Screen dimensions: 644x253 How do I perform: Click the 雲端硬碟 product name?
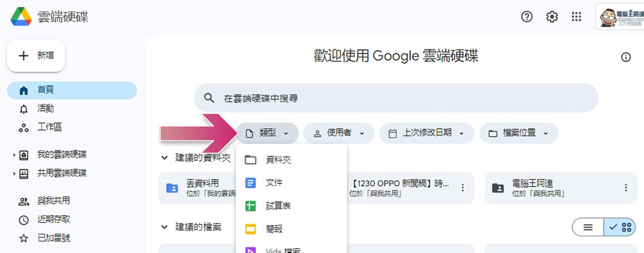[x=63, y=17]
